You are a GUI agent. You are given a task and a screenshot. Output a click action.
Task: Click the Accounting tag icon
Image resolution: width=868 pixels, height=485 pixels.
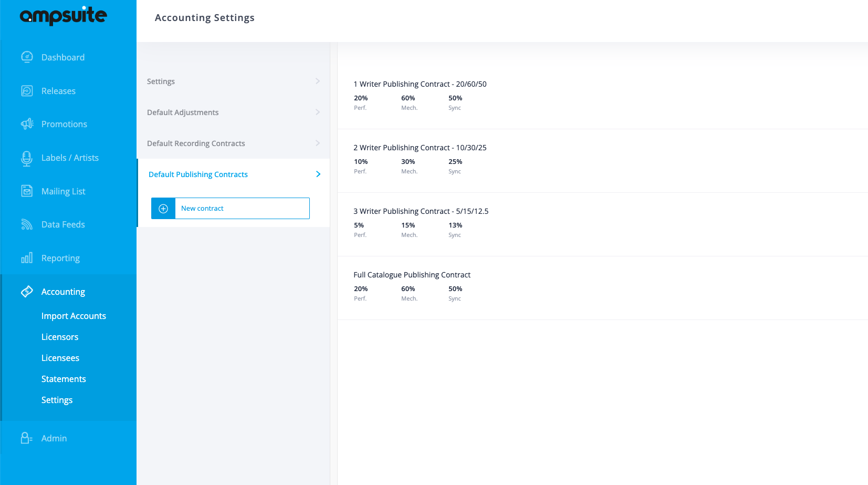pyautogui.click(x=27, y=291)
